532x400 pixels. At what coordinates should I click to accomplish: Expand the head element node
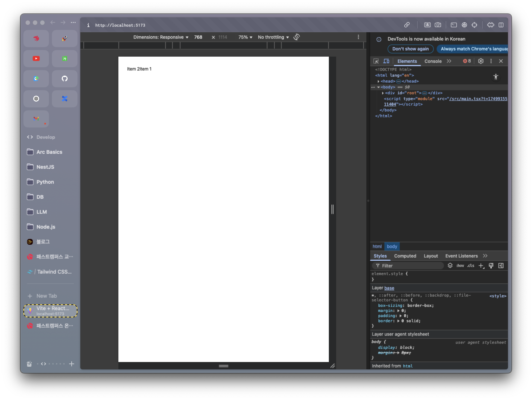point(378,81)
